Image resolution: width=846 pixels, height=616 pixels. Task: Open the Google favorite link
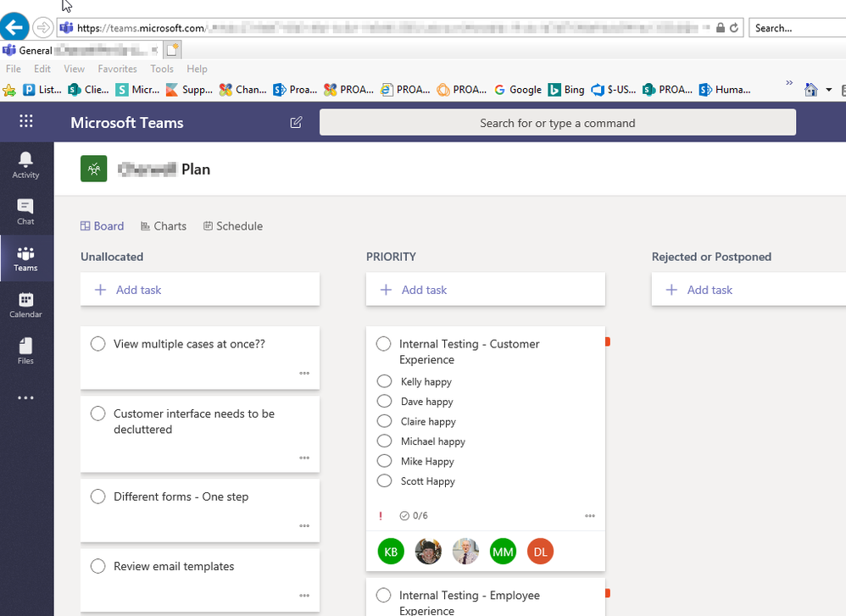[x=518, y=90]
